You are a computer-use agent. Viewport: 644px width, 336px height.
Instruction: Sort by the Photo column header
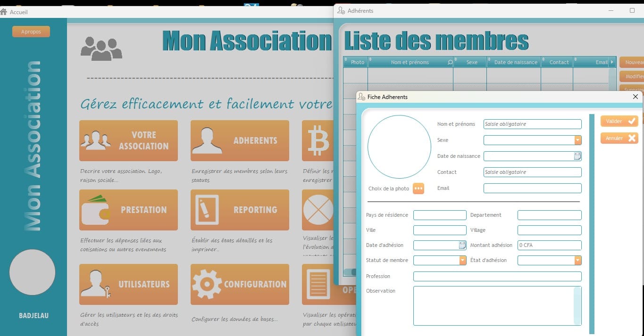356,62
